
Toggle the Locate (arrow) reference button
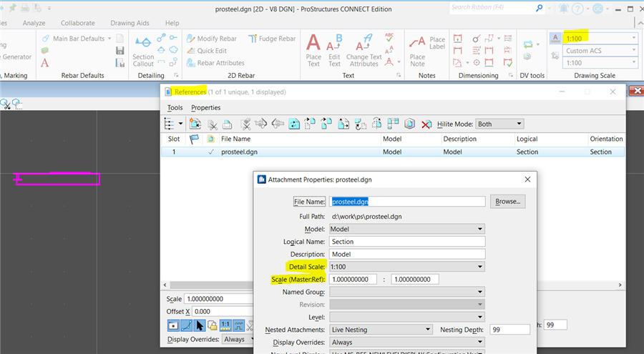point(199,325)
